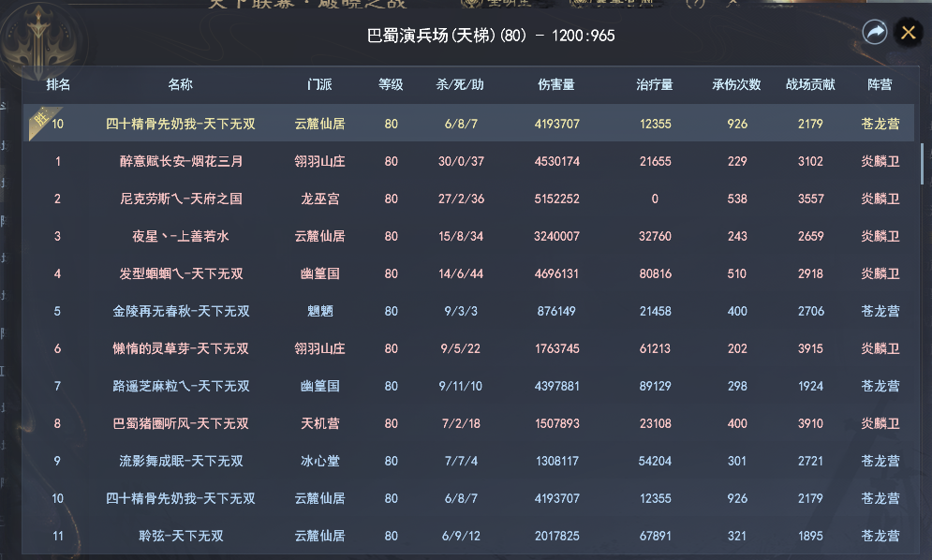Close the battlefield scoreboard panel

pos(909,32)
